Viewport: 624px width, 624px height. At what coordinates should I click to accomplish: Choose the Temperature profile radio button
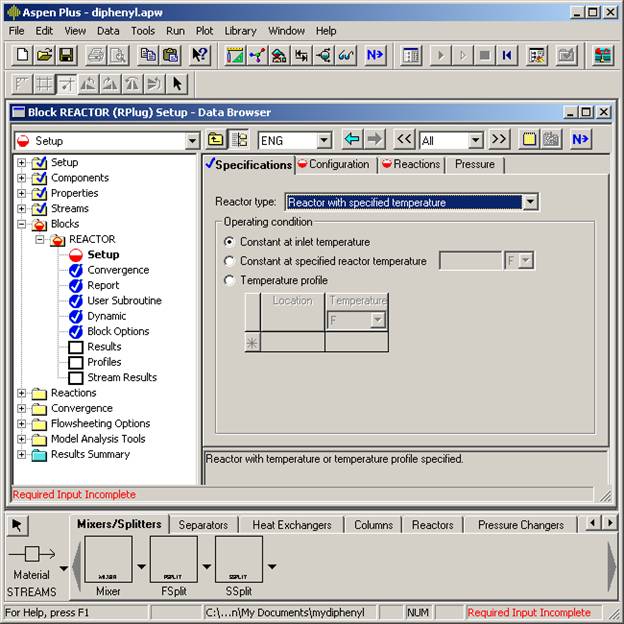230,280
